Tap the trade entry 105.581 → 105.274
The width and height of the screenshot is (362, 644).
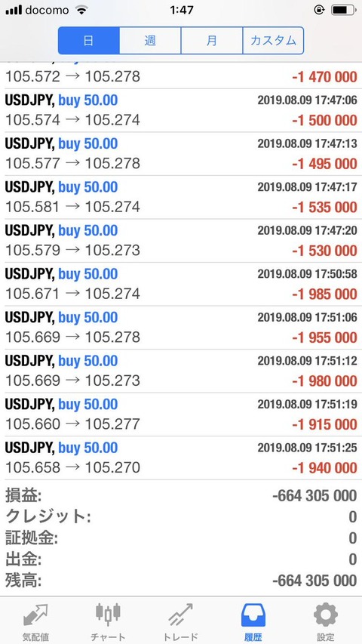coord(181,197)
